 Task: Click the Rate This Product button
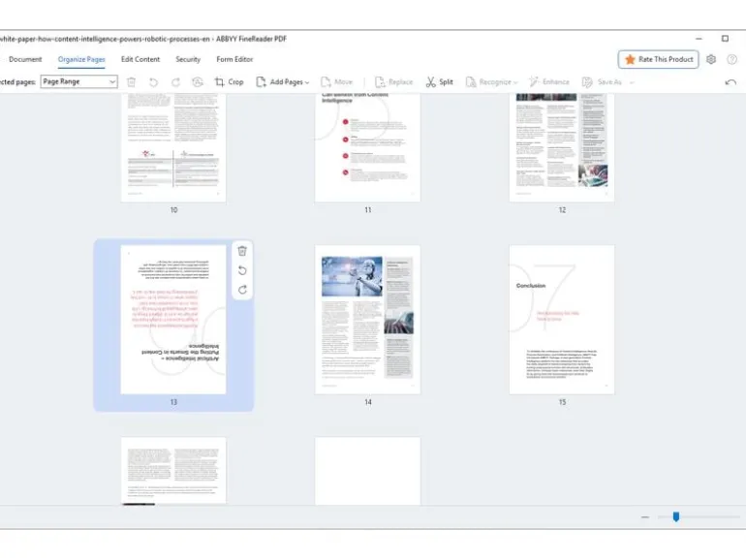point(659,59)
